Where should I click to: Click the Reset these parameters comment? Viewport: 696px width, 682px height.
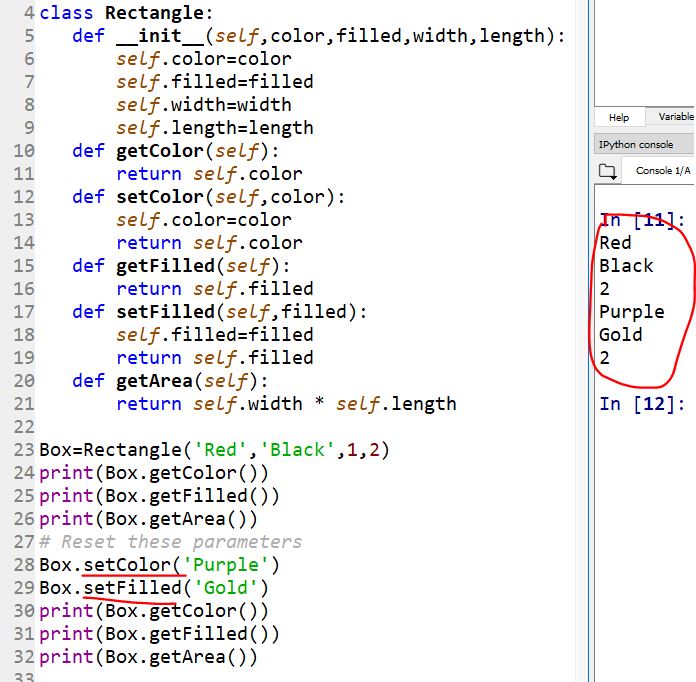(170, 542)
